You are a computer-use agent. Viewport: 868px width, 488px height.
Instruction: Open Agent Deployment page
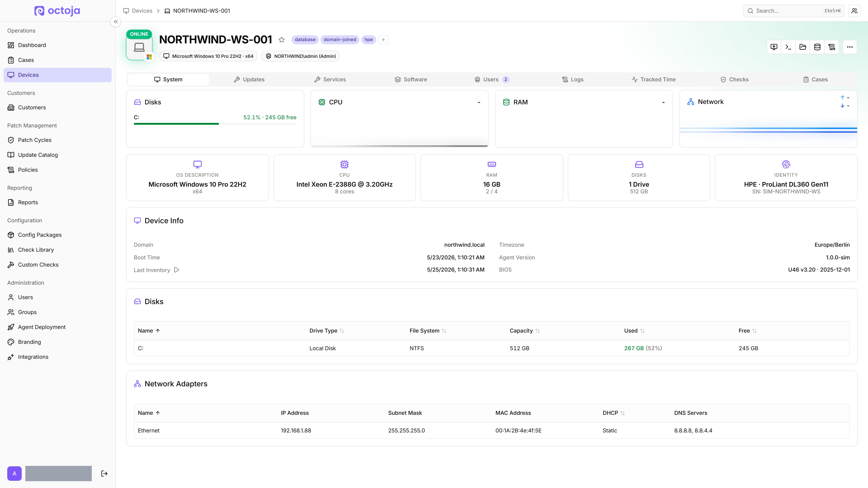pyautogui.click(x=58, y=327)
